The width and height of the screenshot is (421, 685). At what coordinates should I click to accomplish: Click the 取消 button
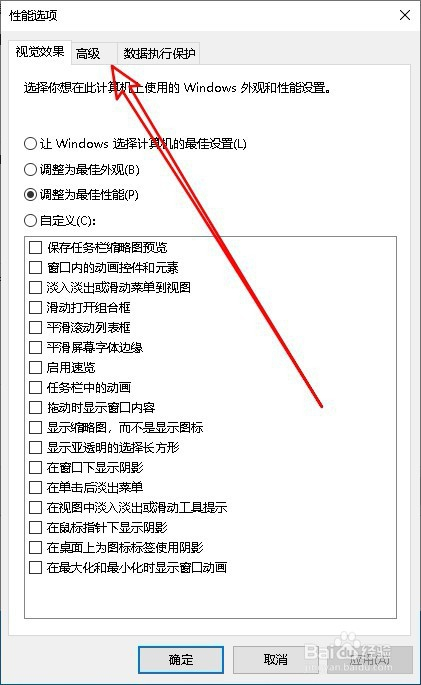[275, 660]
